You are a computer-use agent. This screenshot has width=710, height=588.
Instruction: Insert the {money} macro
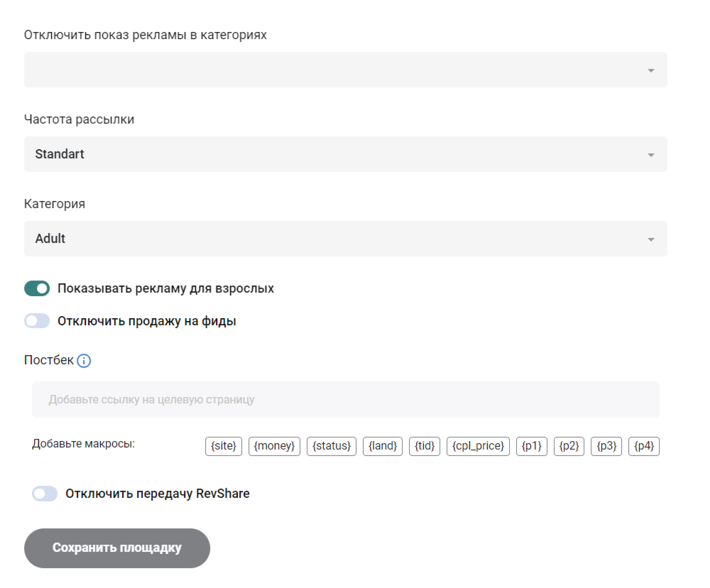274,446
